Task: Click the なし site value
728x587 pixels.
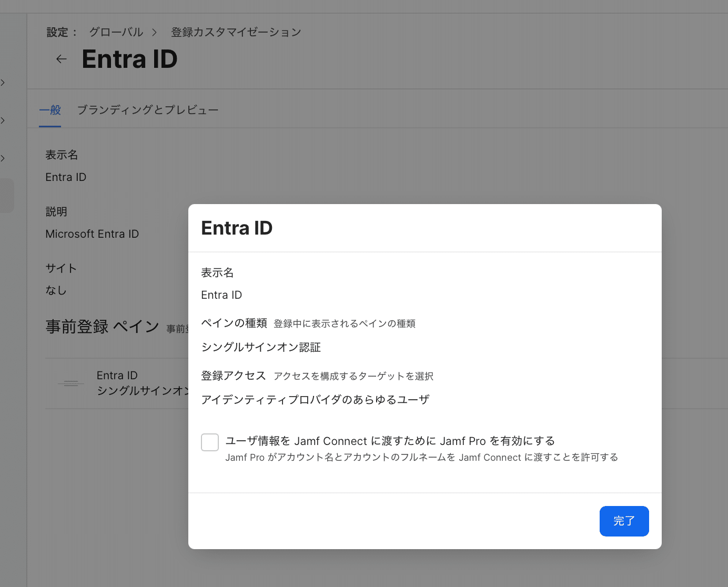Action: coord(56,290)
